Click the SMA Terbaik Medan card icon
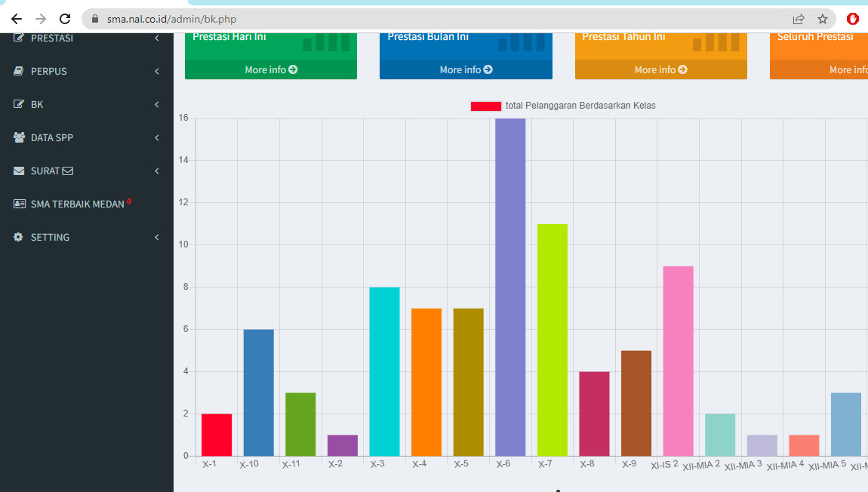This screenshot has width=868, height=492. click(x=19, y=204)
